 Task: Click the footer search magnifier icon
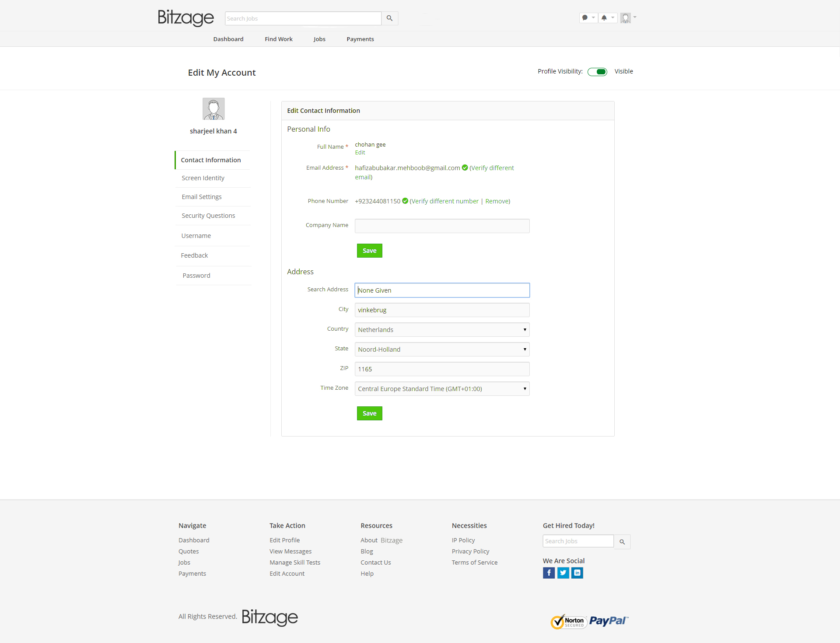pos(622,542)
